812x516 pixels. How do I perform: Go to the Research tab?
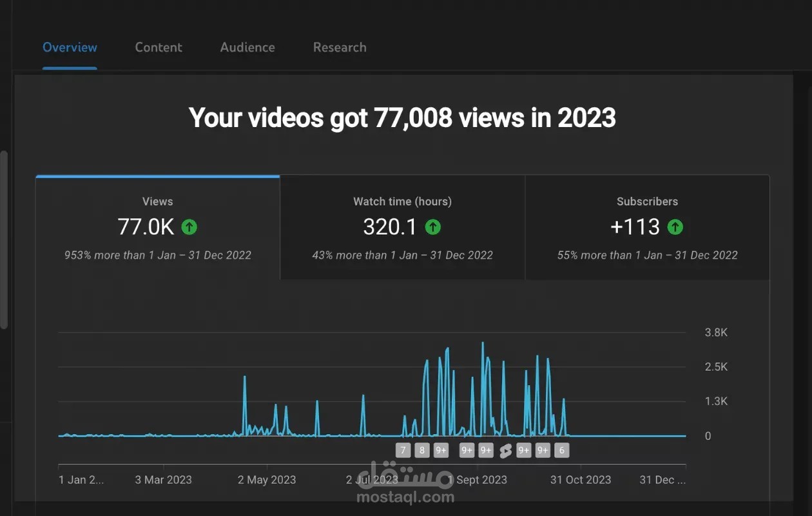[340, 47]
